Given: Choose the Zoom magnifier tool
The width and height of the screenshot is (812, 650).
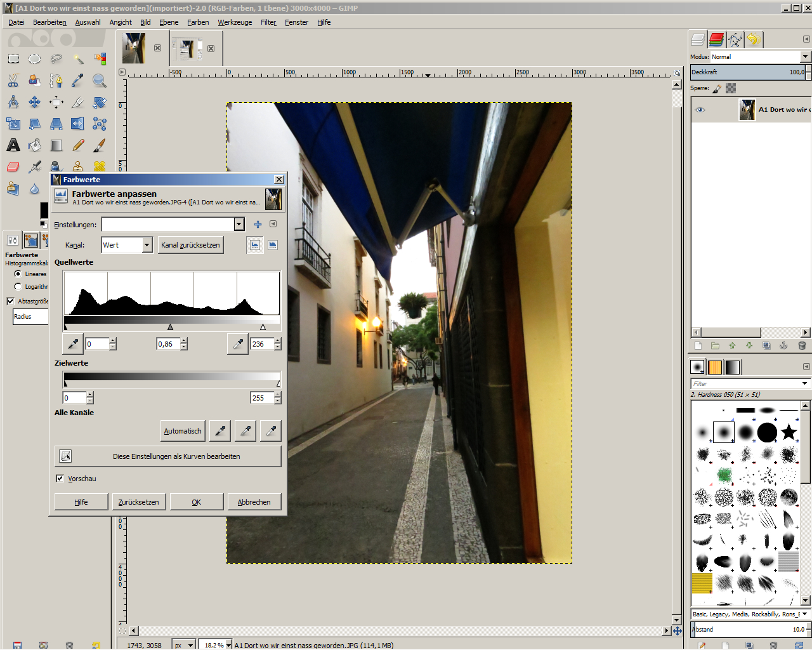Looking at the screenshot, I should [100, 81].
